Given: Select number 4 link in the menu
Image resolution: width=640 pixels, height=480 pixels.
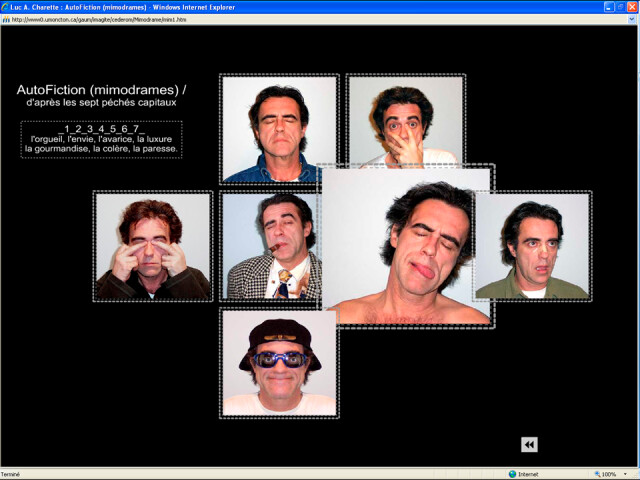Looking at the screenshot, I should pyautogui.click(x=101, y=130).
